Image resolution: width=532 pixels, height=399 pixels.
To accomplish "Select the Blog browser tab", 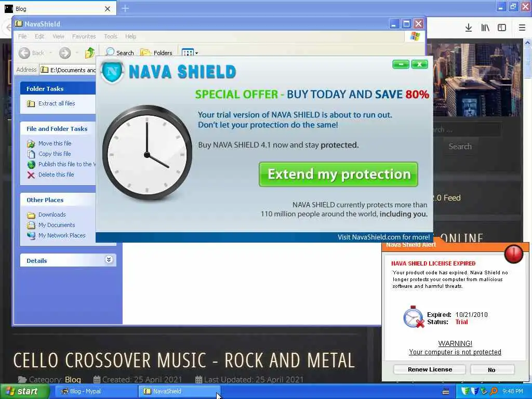I will [x=58, y=8].
